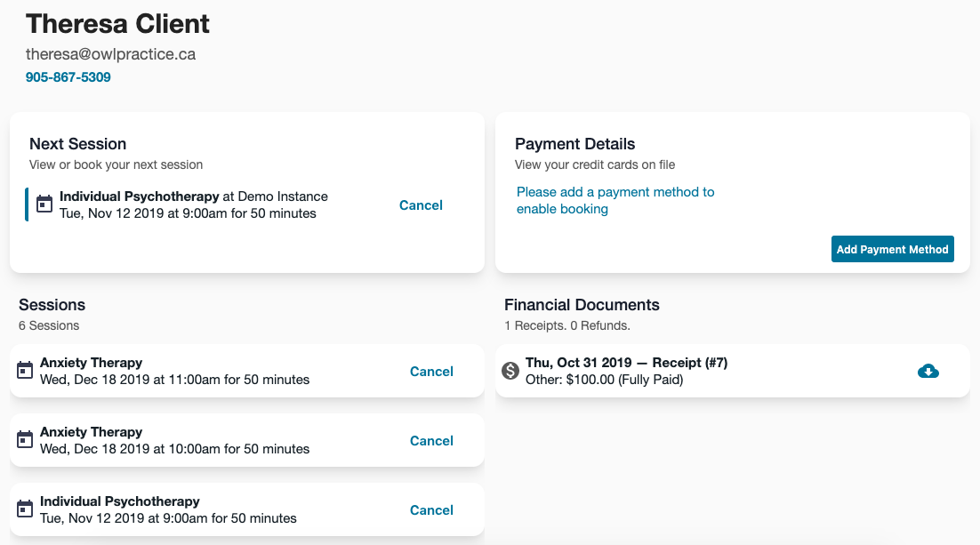Click calendar icon in Sessions Individual Psychotherapy row

pyautogui.click(x=25, y=509)
